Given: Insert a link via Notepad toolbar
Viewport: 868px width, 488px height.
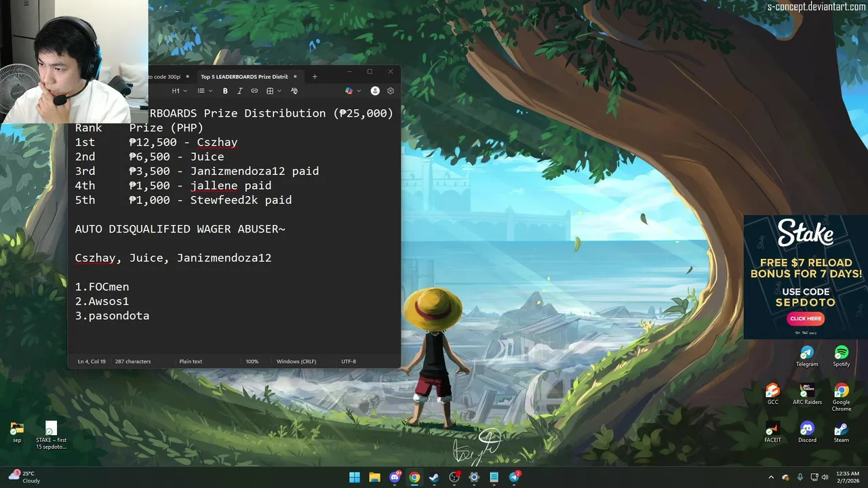Looking at the screenshot, I should 254,91.
